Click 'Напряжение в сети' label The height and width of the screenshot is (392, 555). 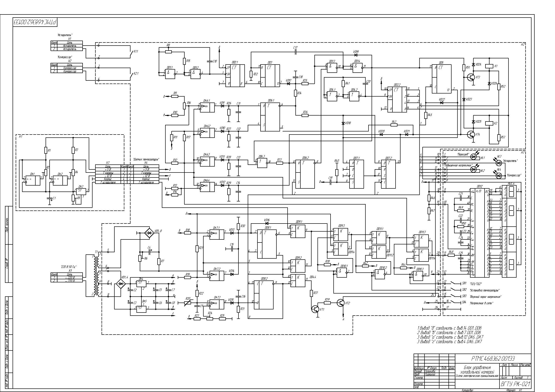point(481,303)
